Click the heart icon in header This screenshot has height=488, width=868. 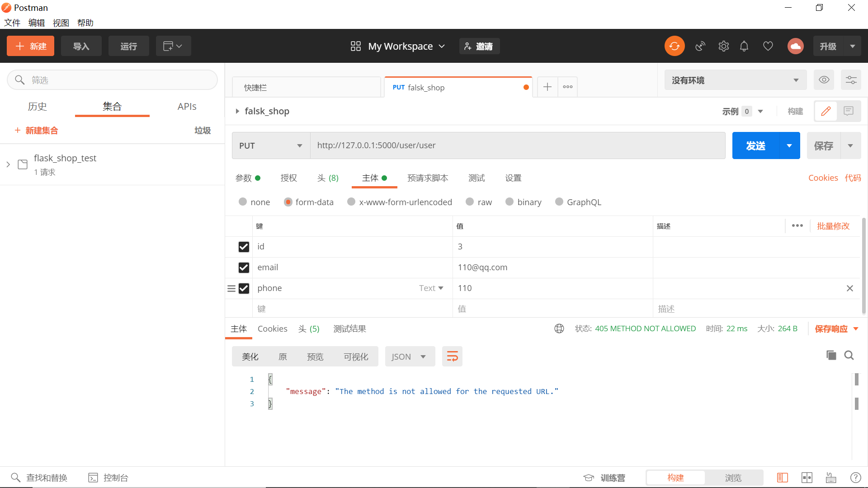click(768, 46)
